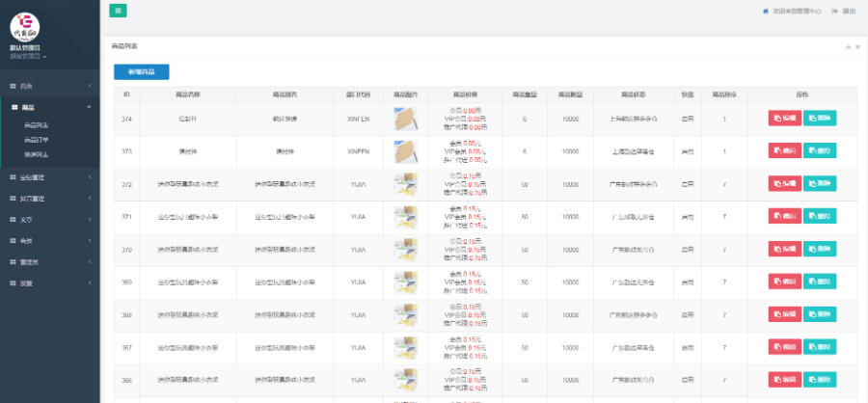Click teal 删除 button for ID 374
This screenshot has width=868, height=403.
(x=820, y=118)
